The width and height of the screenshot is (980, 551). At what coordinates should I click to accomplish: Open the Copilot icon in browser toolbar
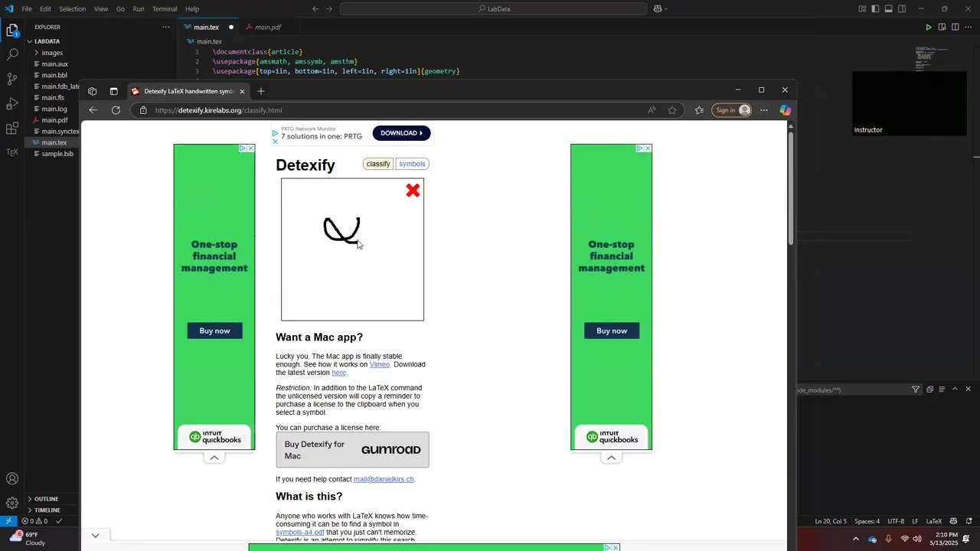click(785, 110)
